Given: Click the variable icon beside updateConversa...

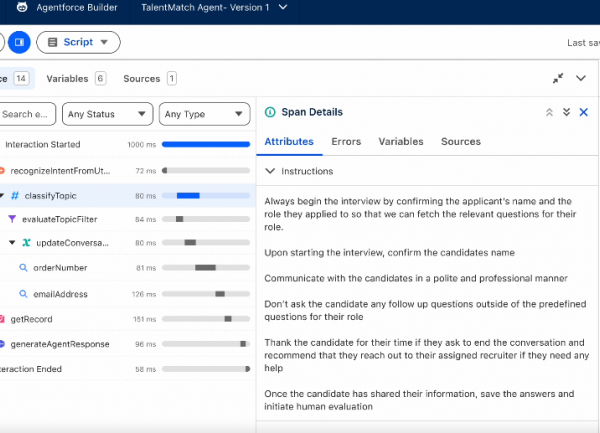Looking at the screenshot, I should pos(25,243).
